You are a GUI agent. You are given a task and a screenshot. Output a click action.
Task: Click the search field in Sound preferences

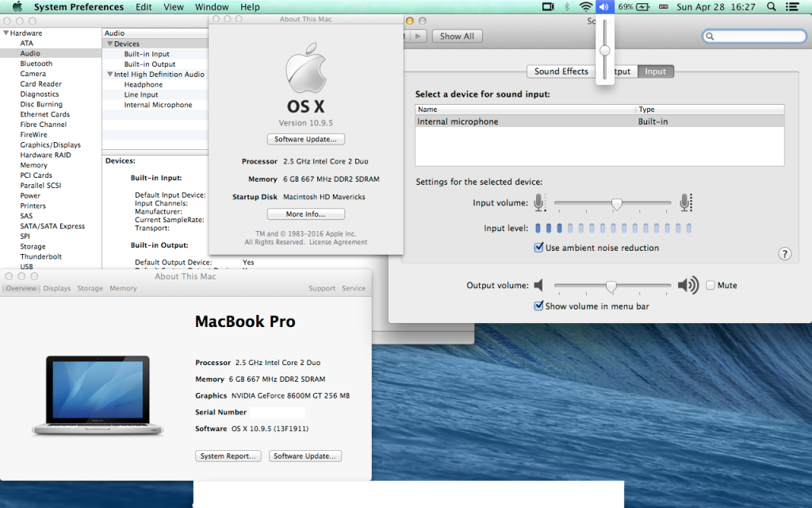[753, 36]
